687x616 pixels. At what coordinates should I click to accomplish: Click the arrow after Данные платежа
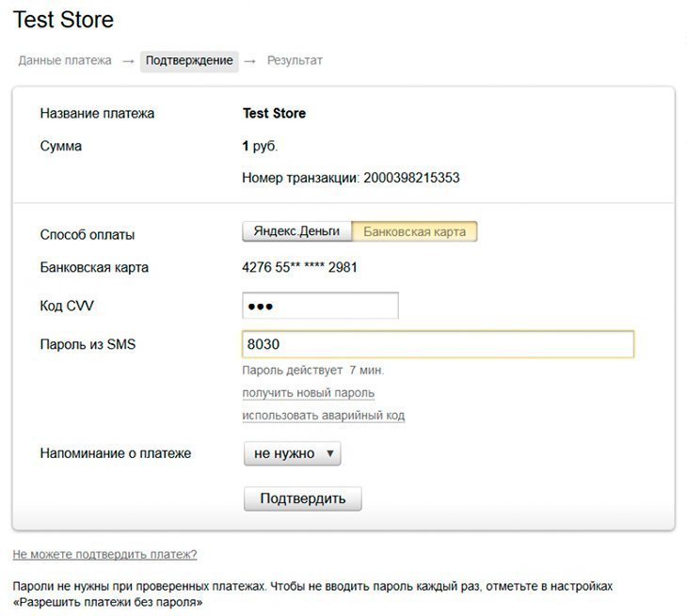[x=128, y=62]
